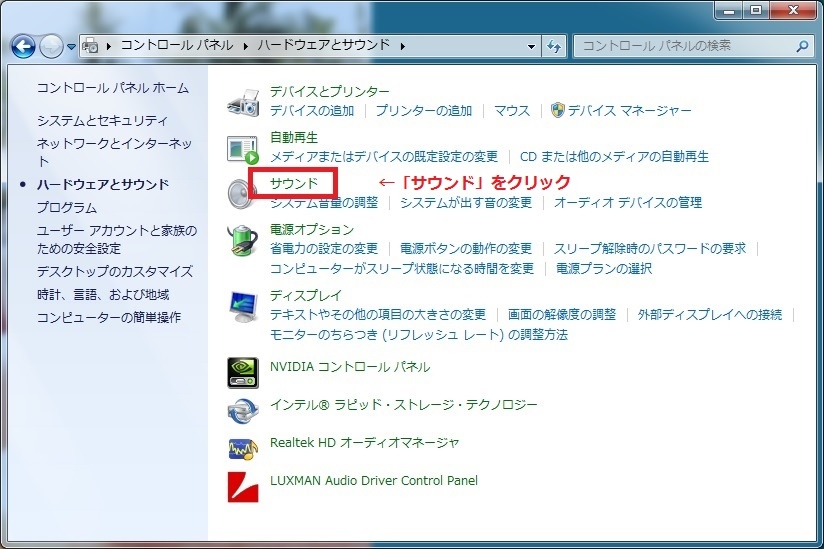Click デバイスの追加 link
This screenshot has height=549, width=824.
(x=312, y=111)
